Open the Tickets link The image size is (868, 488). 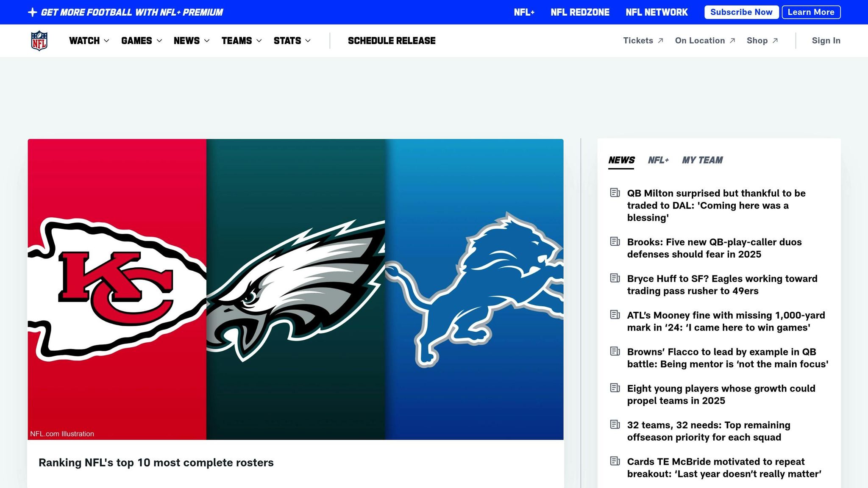pos(643,41)
